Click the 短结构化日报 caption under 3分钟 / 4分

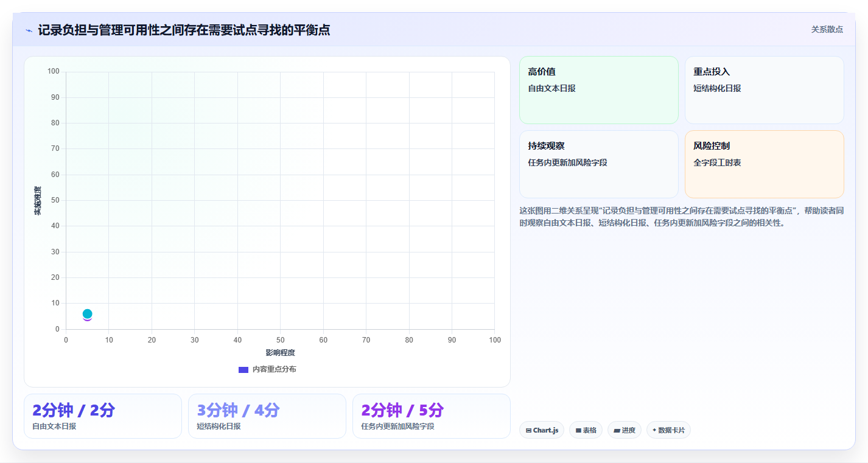pyautogui.click(x=219, y=426)
